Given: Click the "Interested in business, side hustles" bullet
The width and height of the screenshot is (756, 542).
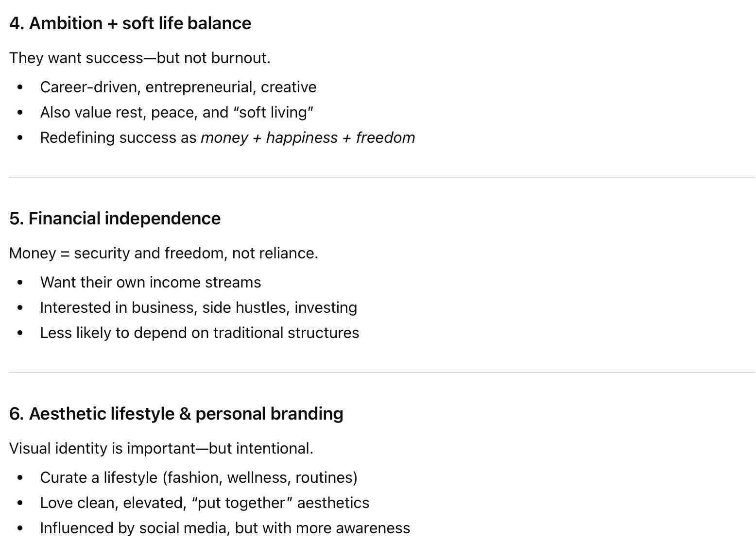Looking at the screenshot, I should (198, 307).
